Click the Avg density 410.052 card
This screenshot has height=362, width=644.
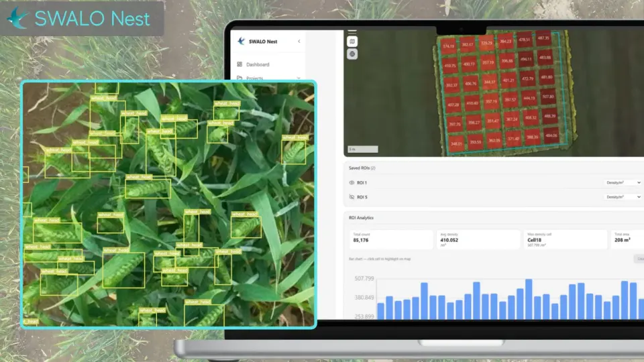[478, 239]
